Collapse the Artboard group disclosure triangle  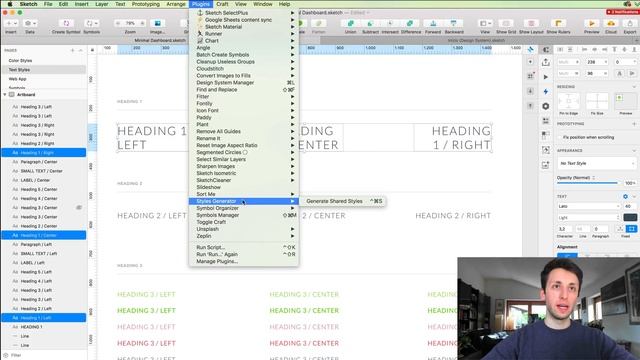pyautogui.click(x=5, y=95)
